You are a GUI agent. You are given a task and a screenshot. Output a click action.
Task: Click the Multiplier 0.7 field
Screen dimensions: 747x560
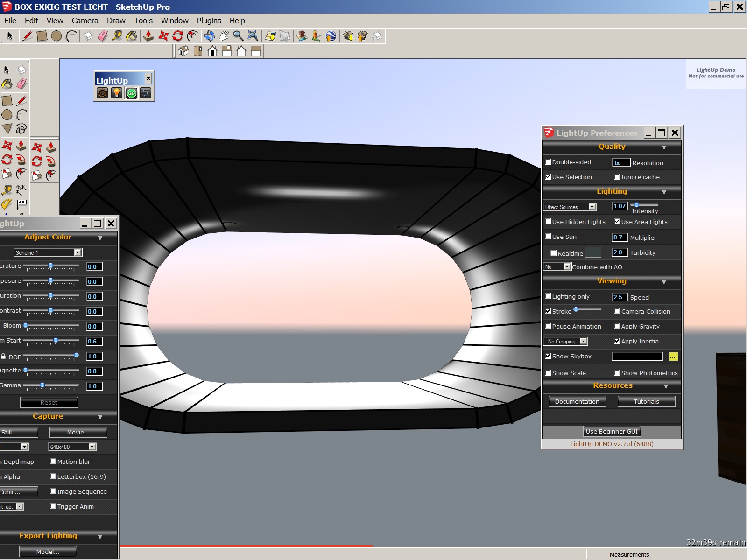(620, 237)
